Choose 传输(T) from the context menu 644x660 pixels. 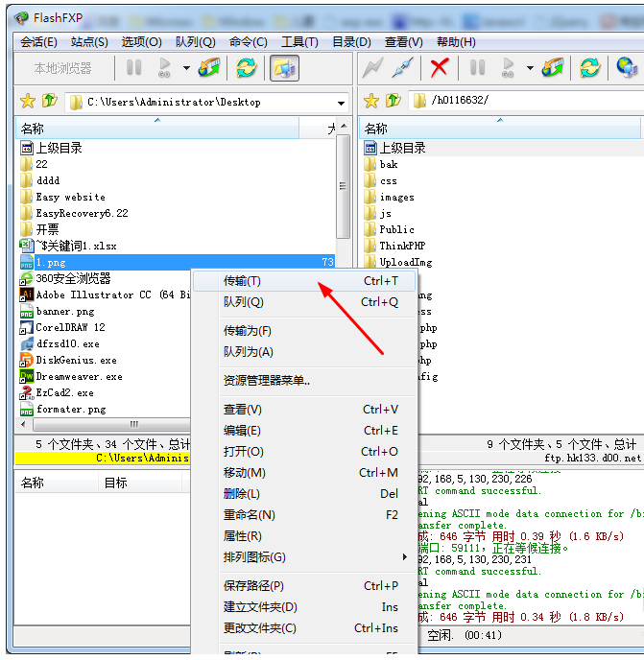point(242,281)
